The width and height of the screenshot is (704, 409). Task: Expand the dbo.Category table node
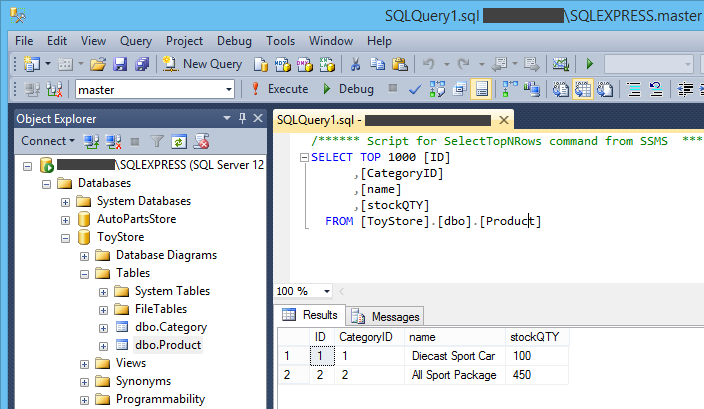click(x=103, y=328)
